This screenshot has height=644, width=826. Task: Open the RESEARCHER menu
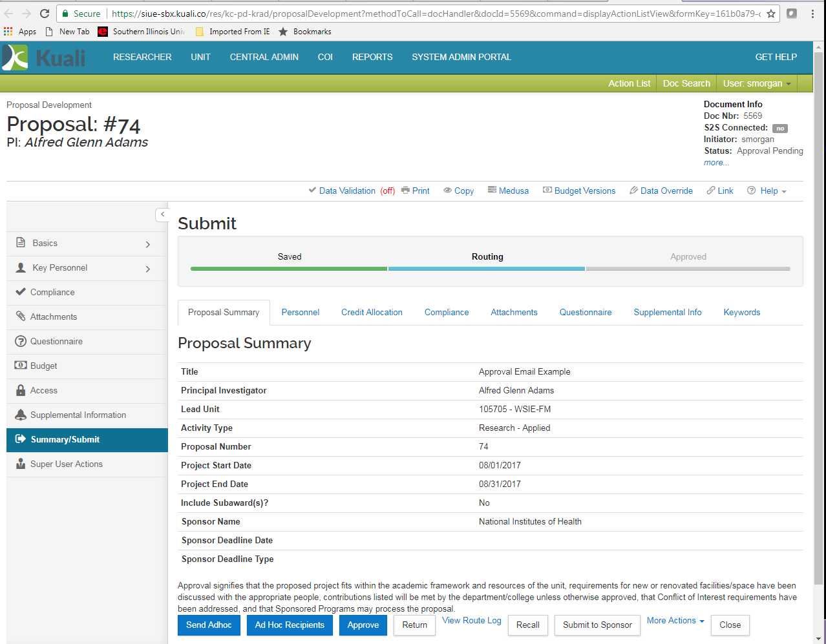(142, 57)
